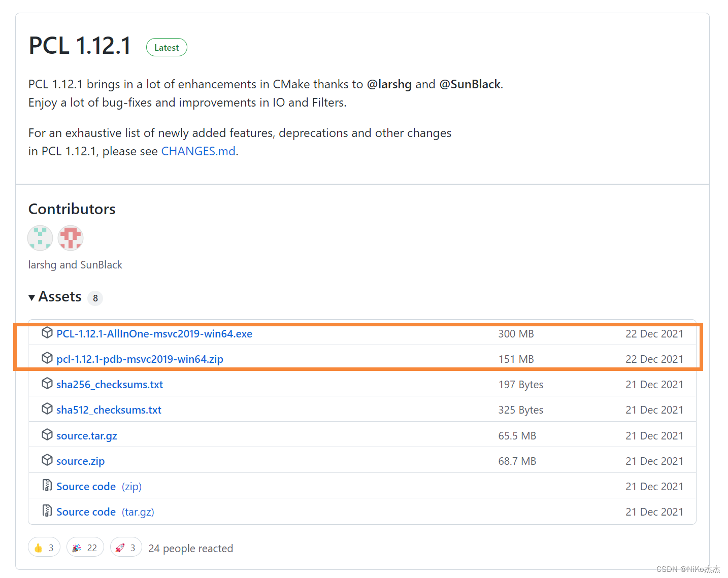
Task: Click the package icon beside PCL-1.12.1-AllInOne-msvc2019-win64.exe
Action: tap(47, 333)
